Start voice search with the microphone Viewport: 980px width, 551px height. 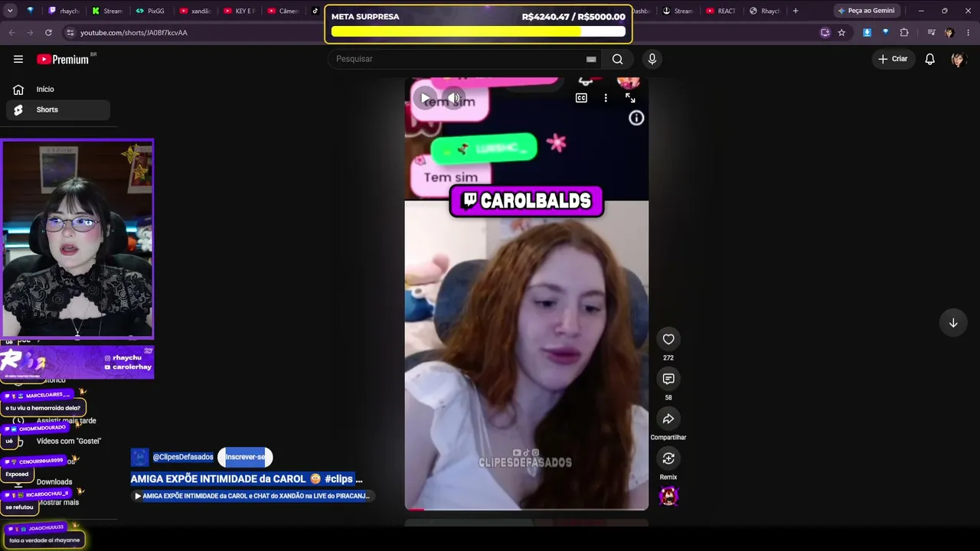click(652, 59)
